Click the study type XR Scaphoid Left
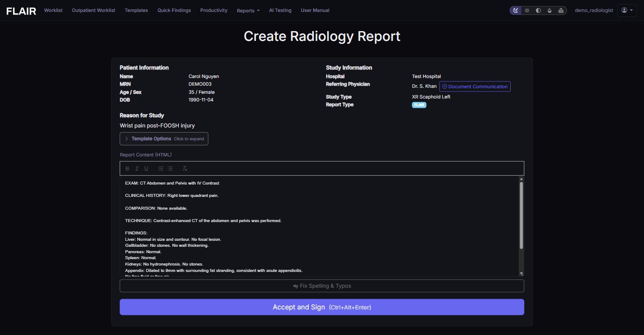Image resolution: width=644 pixels, height=335 pixels. pyautogui.click(x=431, y=97)
